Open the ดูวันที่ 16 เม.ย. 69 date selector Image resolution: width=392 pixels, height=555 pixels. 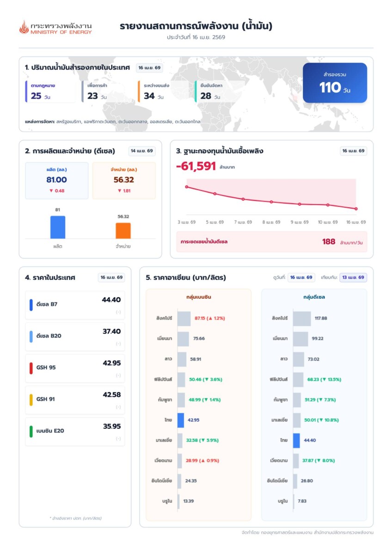(301, 277)
